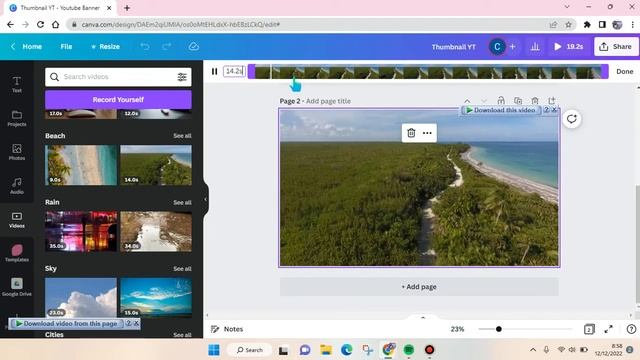The width and height of the screenshot is (640, 360).
Task: Open the Audio sidebar panel
Action: pyautogui.click(x=17, y=186)
